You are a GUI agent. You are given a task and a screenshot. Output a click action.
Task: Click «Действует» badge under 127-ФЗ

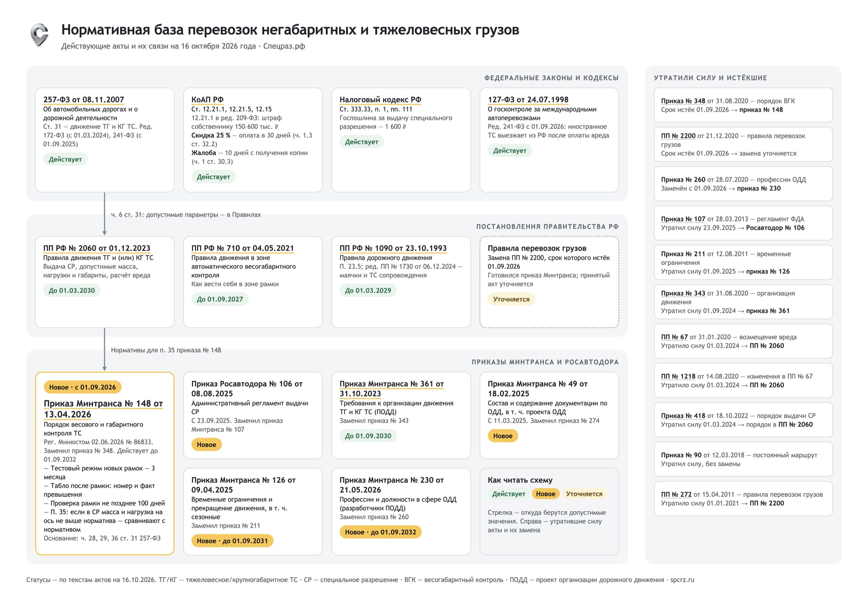510,150
